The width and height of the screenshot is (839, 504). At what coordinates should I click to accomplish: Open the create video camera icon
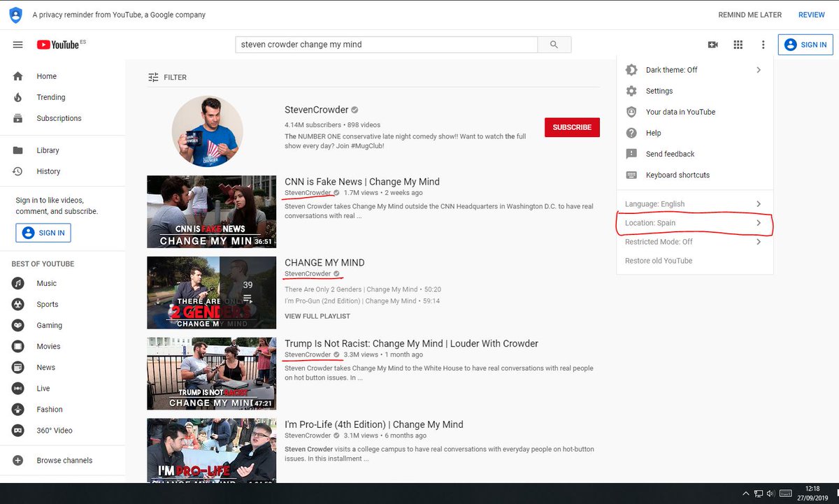[x=712, y=45]
